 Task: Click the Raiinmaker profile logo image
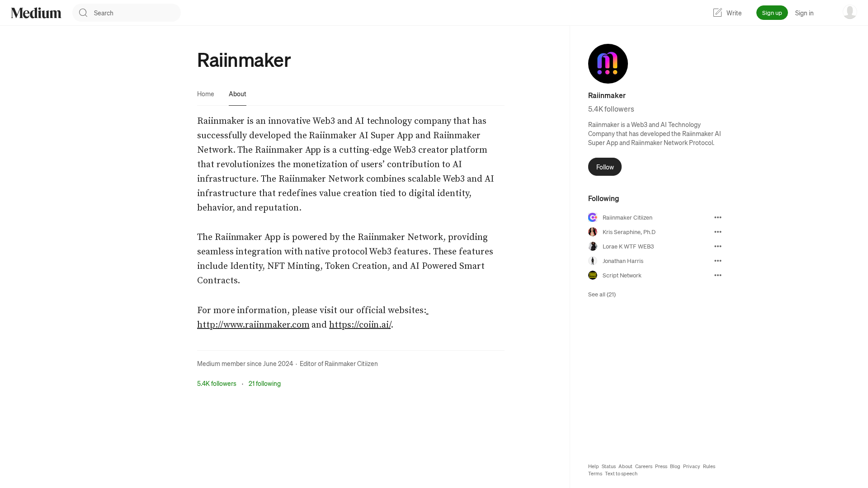(x=608, y=64)
